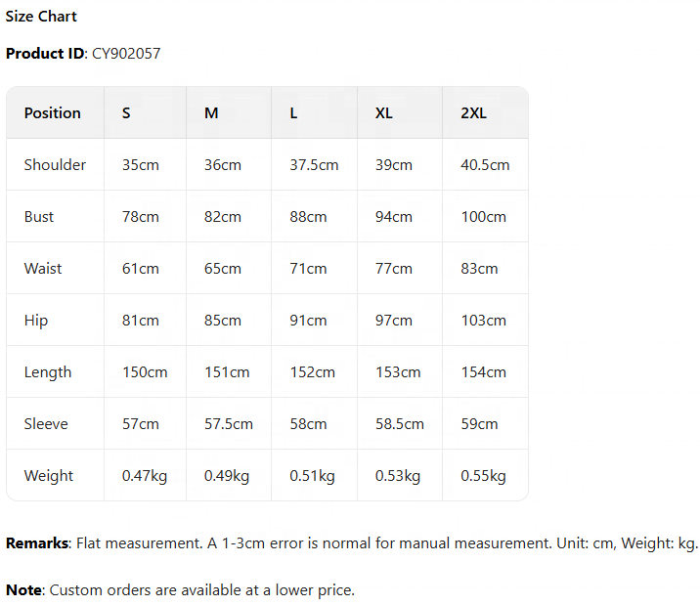The height and width of the screenshot is (606, 700).
Task: Click the 0.47kg weight cell
Action: 145,476
